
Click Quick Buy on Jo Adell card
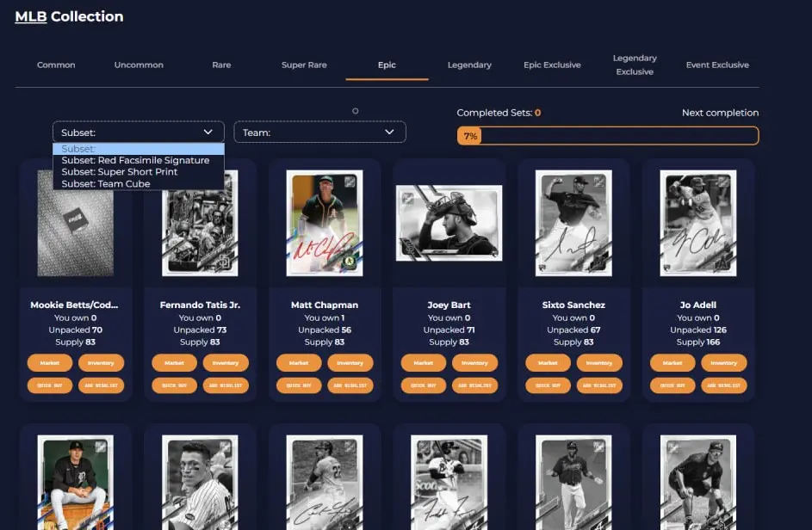673,385
